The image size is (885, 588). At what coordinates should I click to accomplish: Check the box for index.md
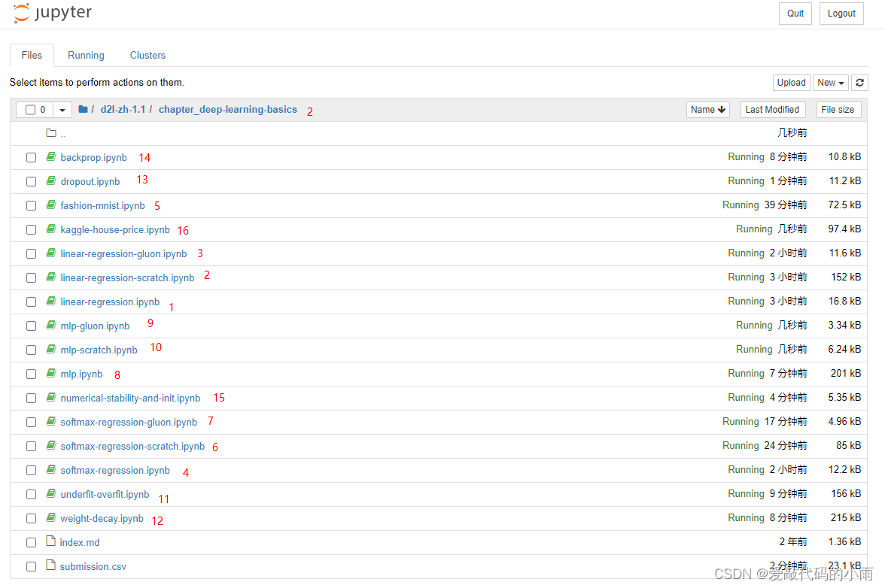coord(31,542)
